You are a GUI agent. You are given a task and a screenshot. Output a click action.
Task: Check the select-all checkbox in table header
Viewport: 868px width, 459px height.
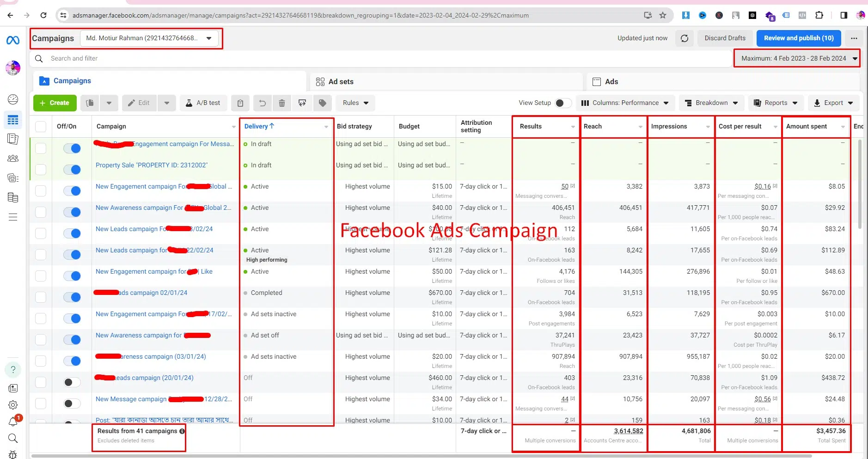(41, 127)
